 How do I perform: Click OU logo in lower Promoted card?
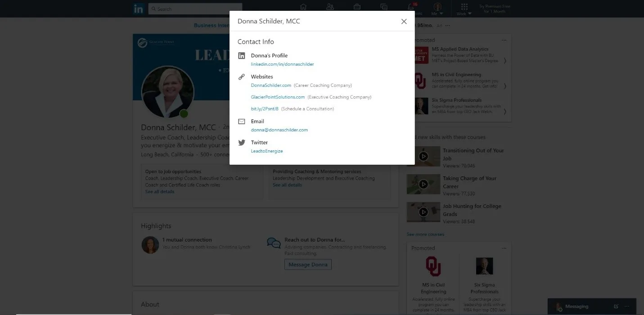pyautogui.click(x=433, y=266)
